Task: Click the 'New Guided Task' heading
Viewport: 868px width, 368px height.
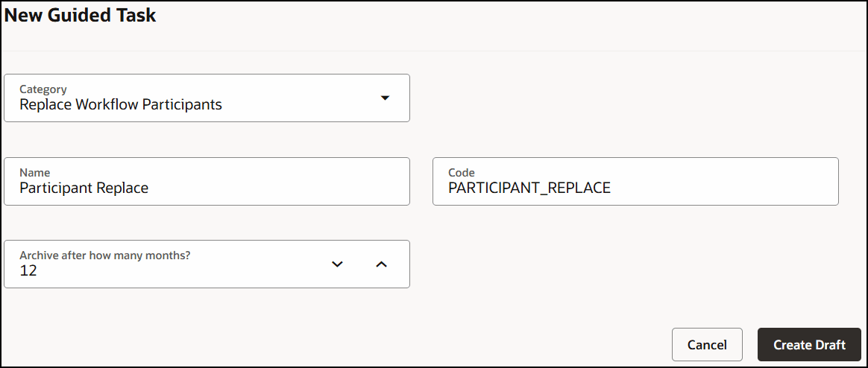Action: pyautogui.click(x=81, y=16)
